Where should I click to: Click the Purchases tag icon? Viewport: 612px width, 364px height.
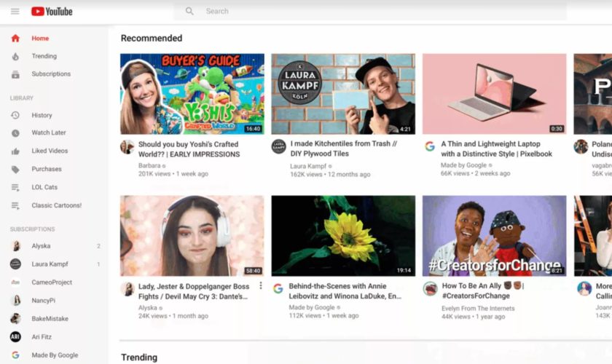pos(15,170)
